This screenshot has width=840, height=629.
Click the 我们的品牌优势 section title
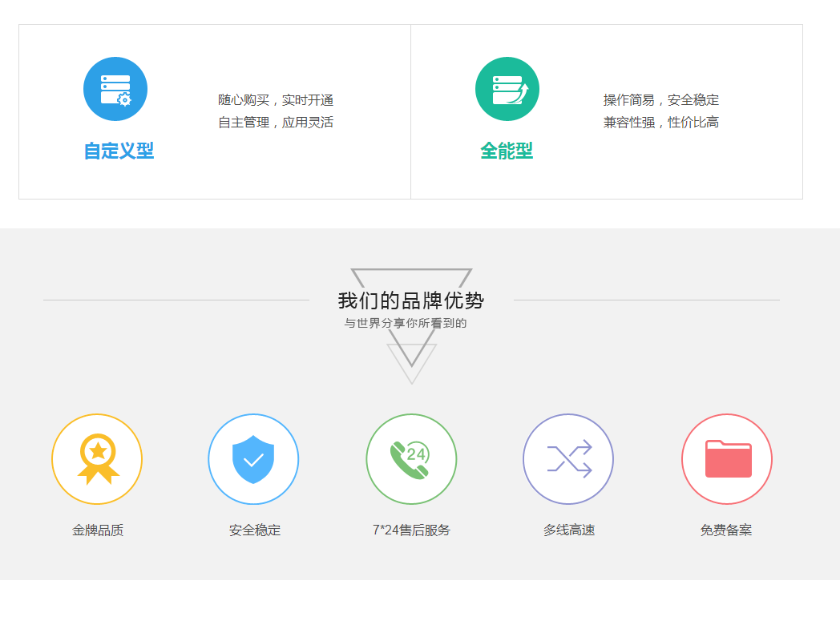(x=411, y=301)
